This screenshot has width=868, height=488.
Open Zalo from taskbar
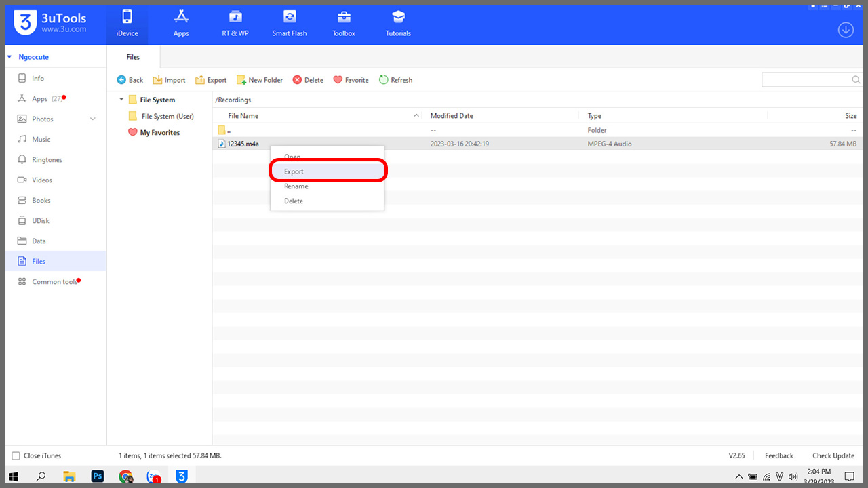tap(154, 476)
